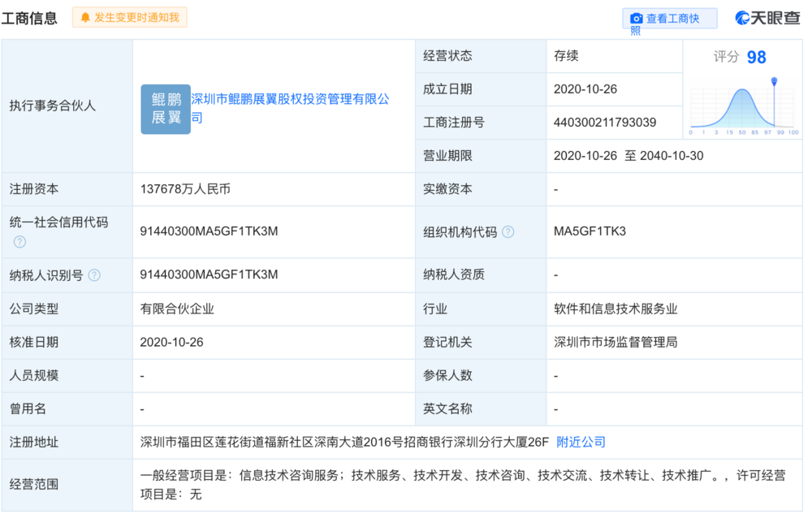812x514 pixels.
Task: Open 查看工商快照 snapshot button
Action: point(670,19)
